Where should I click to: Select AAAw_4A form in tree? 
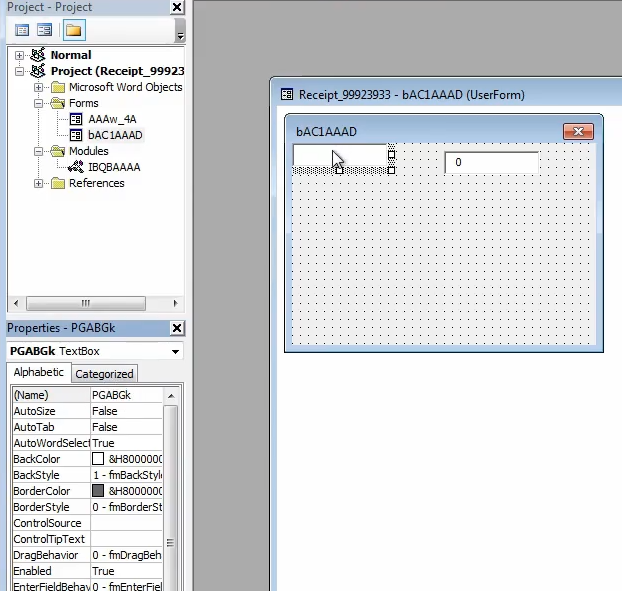112,119
